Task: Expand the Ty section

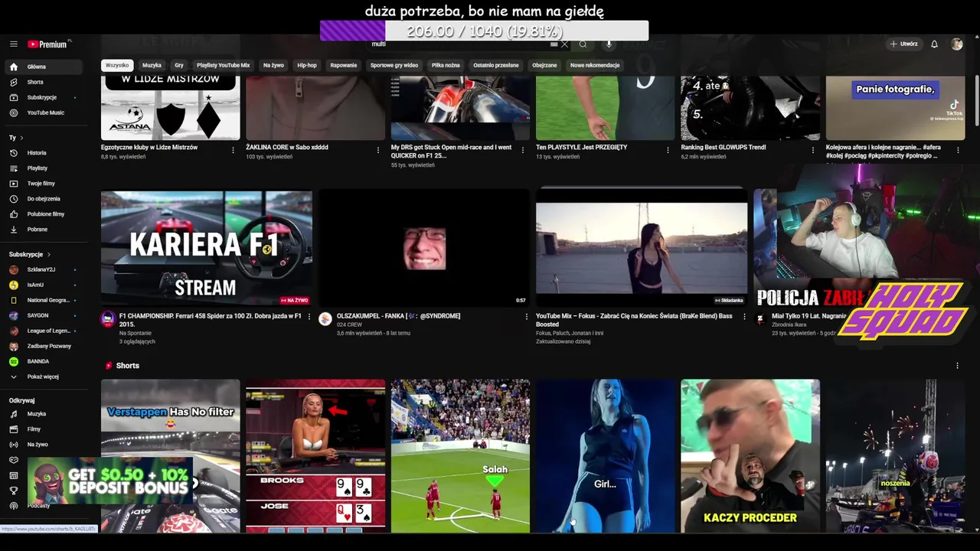Action: [x=16, y=138]
